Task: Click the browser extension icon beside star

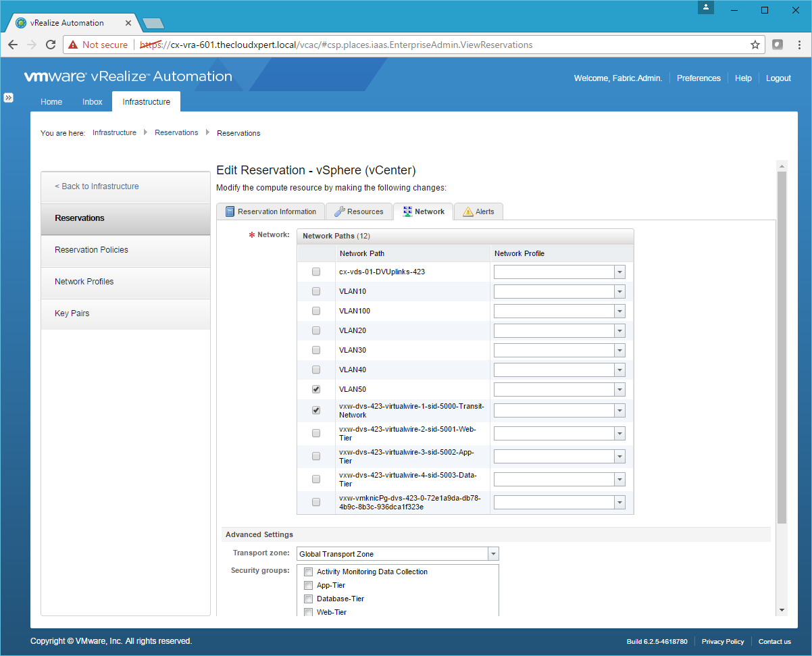Action: (x=778, y=45)
